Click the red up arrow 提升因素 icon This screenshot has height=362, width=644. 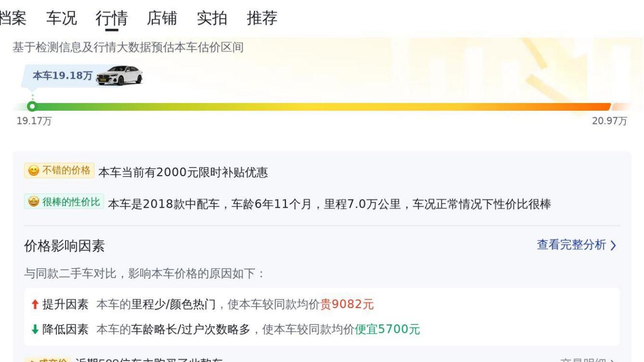coord(35,305)
